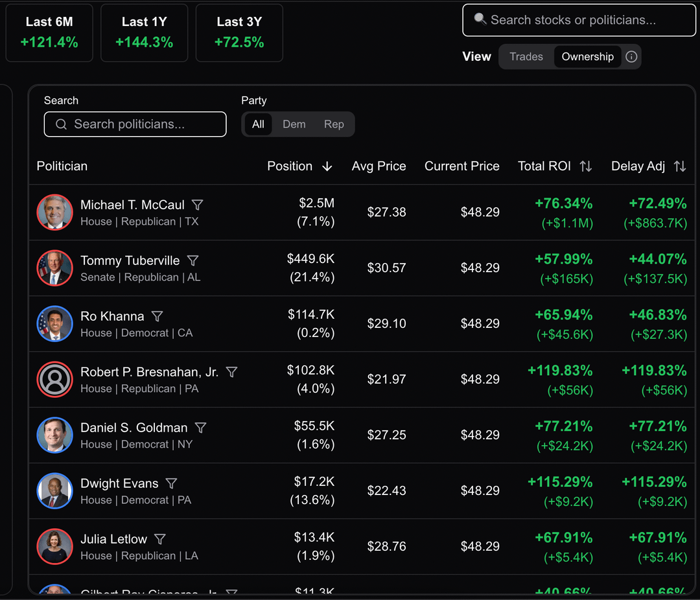Viewport: 700px width, 600px height.
Task: Focus the Search politicians input field
Action: point(135,124)
